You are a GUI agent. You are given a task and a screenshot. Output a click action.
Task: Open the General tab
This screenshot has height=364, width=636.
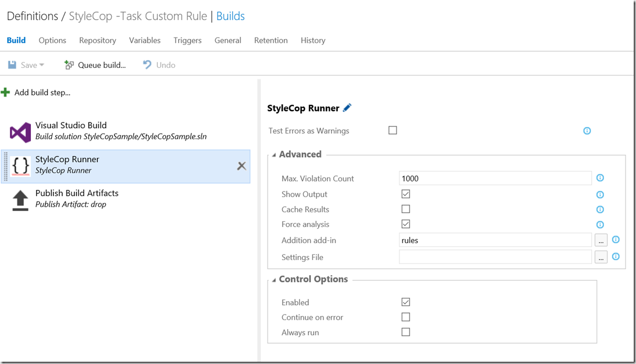point(228,40)
